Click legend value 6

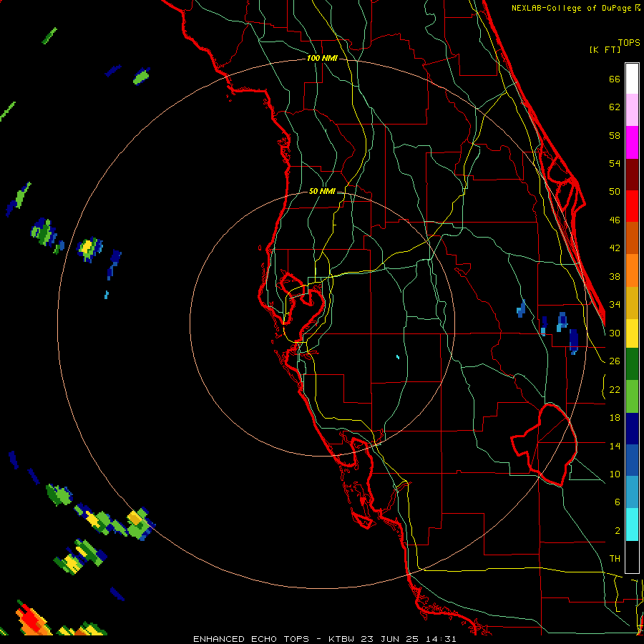(x=617, y=502)
